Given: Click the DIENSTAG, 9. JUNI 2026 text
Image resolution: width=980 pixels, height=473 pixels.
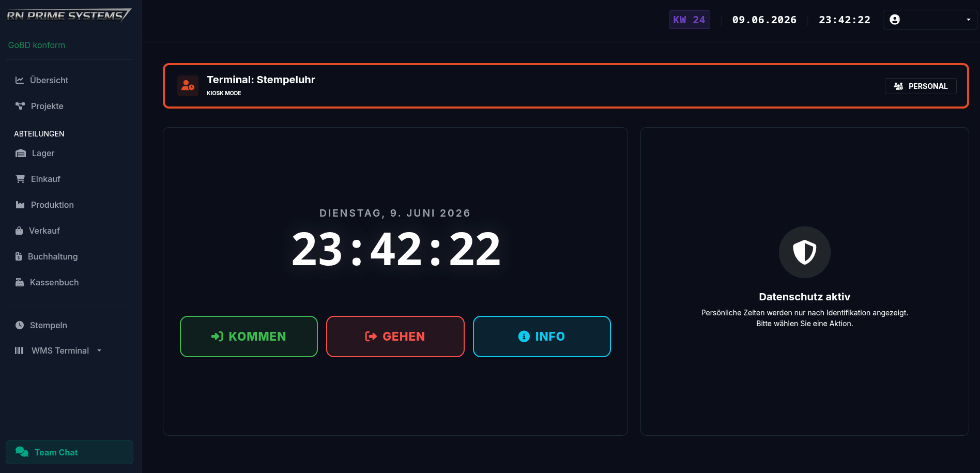Looking at the screenshot, I should [x=395, y=213].
